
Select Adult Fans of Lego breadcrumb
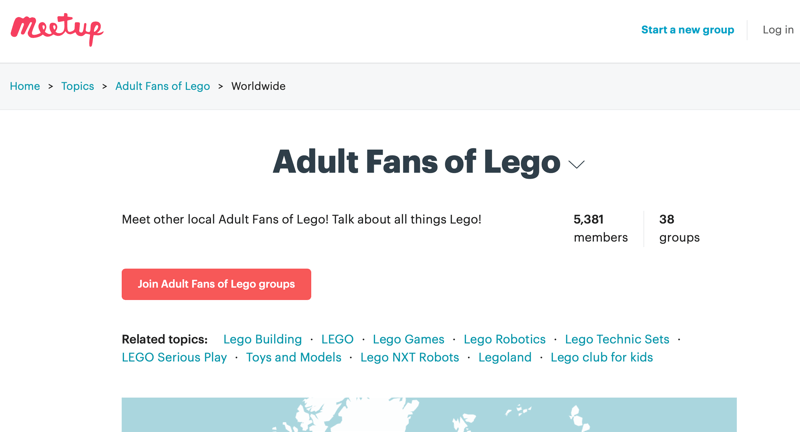coord(162,86)
